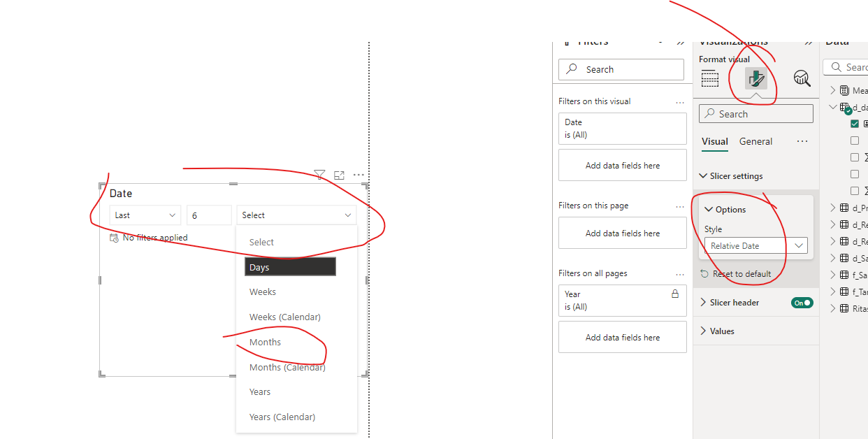Switch to the Visual tab
Viewport: 868px width, 439px height.
point(715,141)
